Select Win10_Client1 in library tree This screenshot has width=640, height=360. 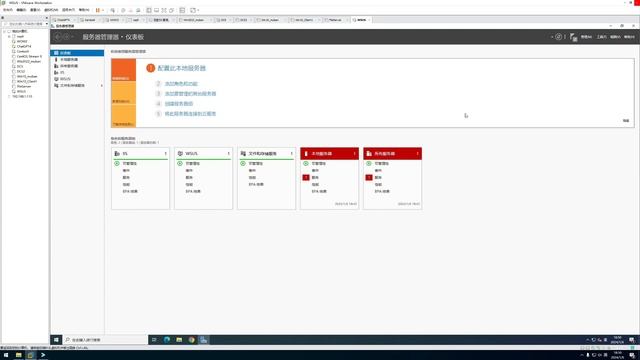coord(27,81)
